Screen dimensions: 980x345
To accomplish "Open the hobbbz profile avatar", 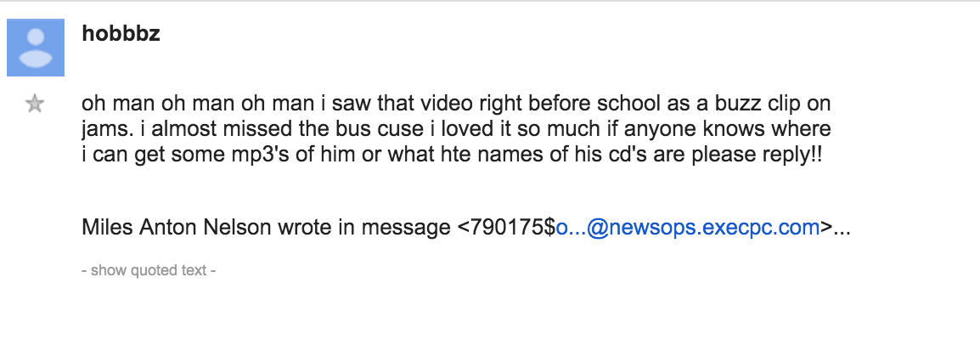I will pyautogui.click(x=36, y=48).
